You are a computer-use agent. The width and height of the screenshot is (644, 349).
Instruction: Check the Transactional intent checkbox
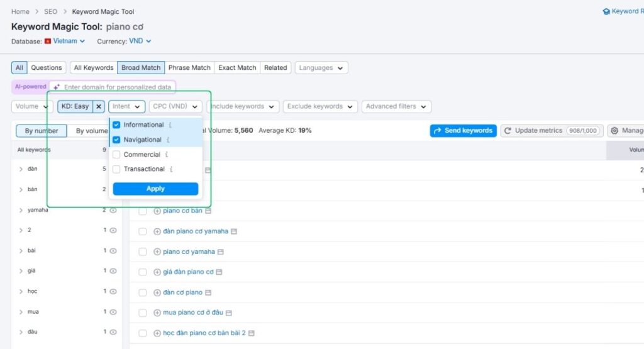[x=116, y=169]
